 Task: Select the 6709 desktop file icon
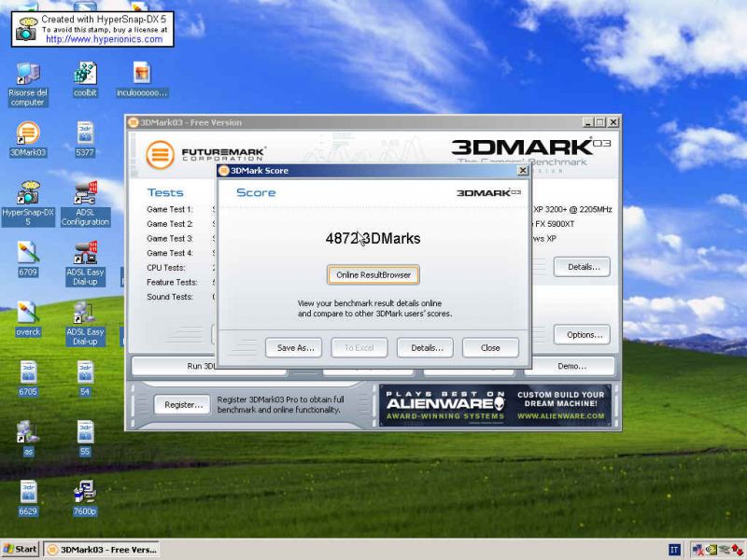coord(28,259)
